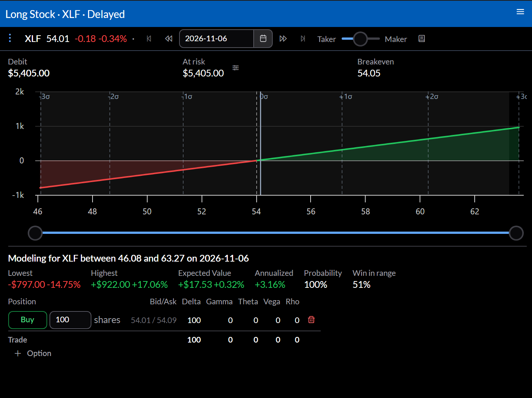
Task: Click the date field 2026-11-06
Action: tap(217, 39)
